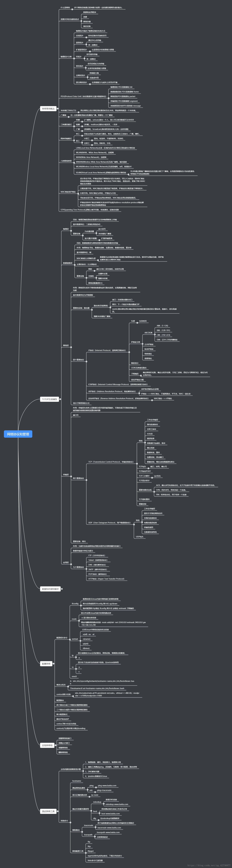Select the 物理拓扑分类 topic

click(x=66, y=57)
